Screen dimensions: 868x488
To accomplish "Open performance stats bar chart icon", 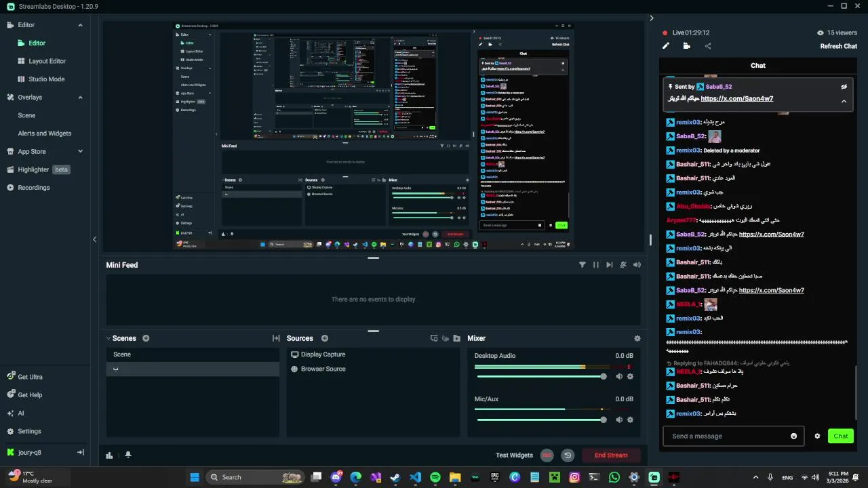I will pos(109,455).
